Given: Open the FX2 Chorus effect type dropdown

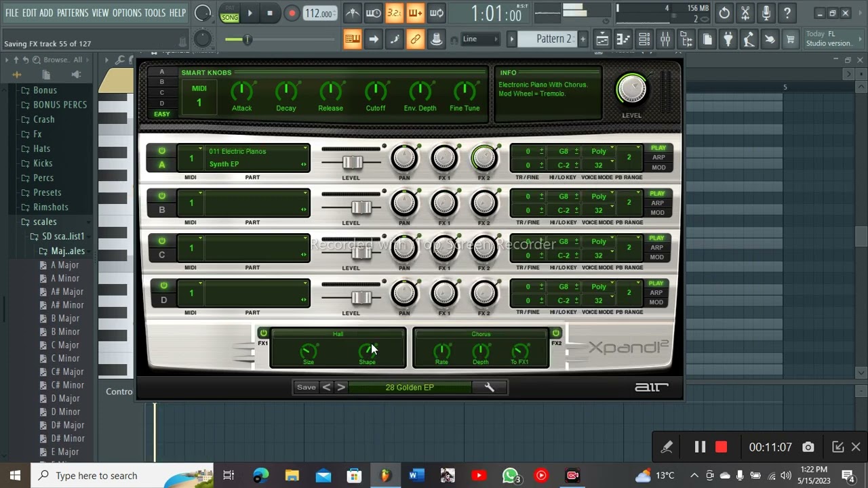Looking at the screenshot, I should pyautogui.click(x=481, y=334).
